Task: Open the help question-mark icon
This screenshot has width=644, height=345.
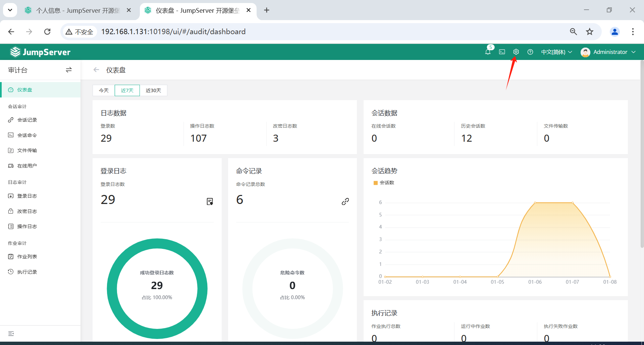Action: (530, 52)
